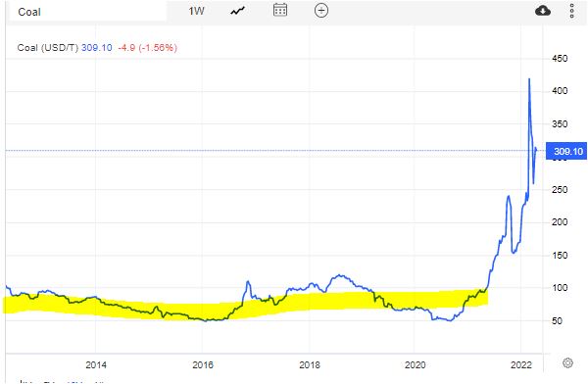
Task: Click the 200 price axis label
Action: click(560, 222)
